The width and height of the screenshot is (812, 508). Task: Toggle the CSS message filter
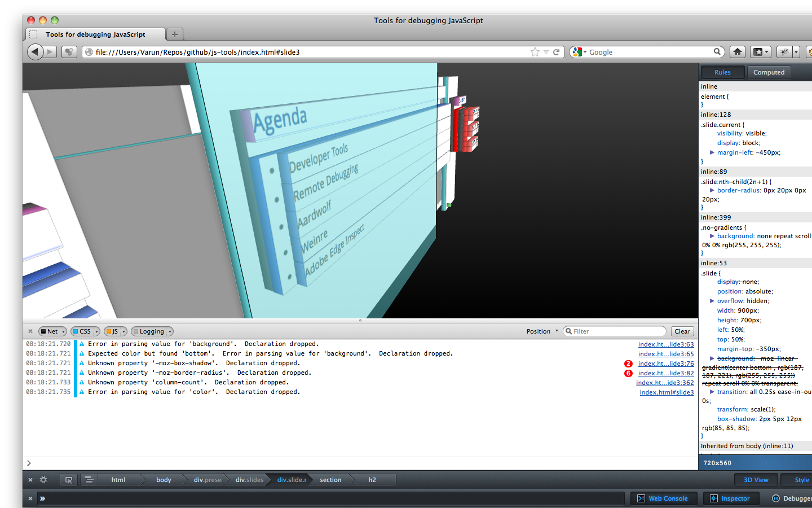pyautogui.click(x=85, y=331)
